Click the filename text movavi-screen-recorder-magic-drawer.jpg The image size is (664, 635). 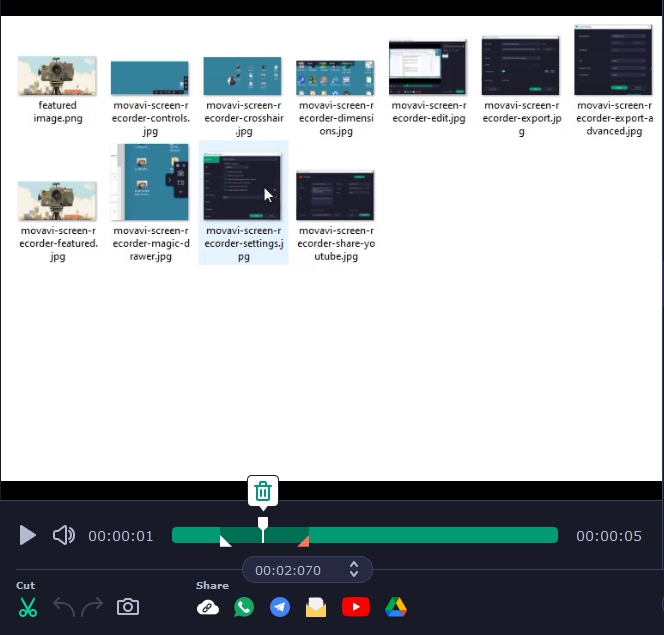pyautogui.click(x=151, y=243)
